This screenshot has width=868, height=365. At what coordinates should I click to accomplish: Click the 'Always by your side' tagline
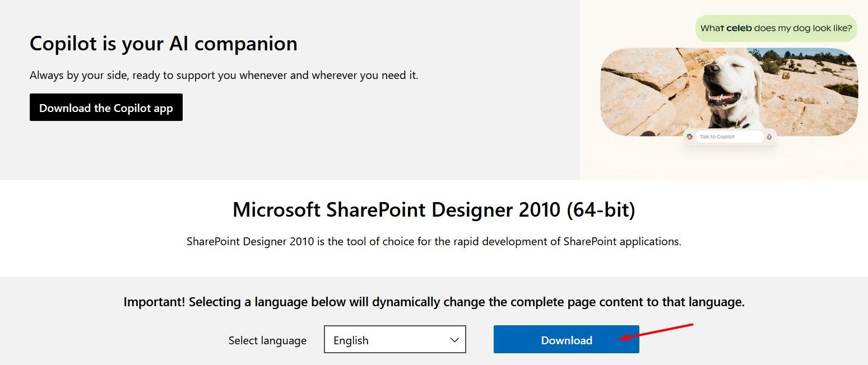[224, 75]
